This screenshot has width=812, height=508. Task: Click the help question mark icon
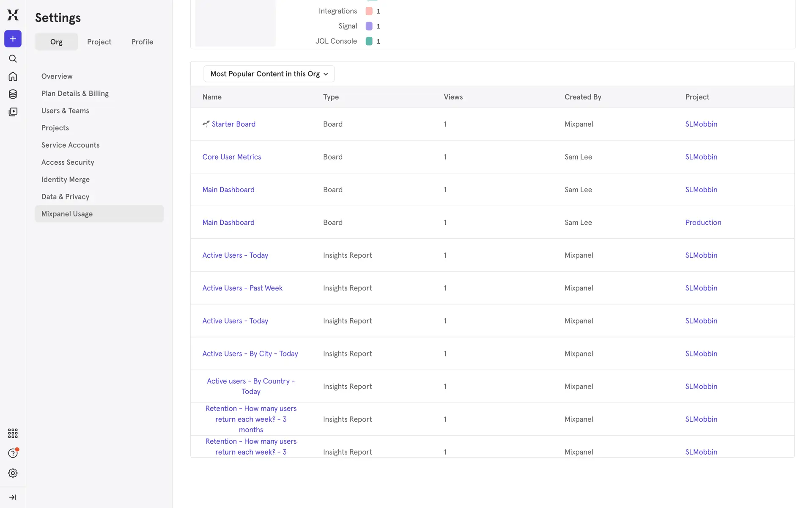(x=13, y=453)
